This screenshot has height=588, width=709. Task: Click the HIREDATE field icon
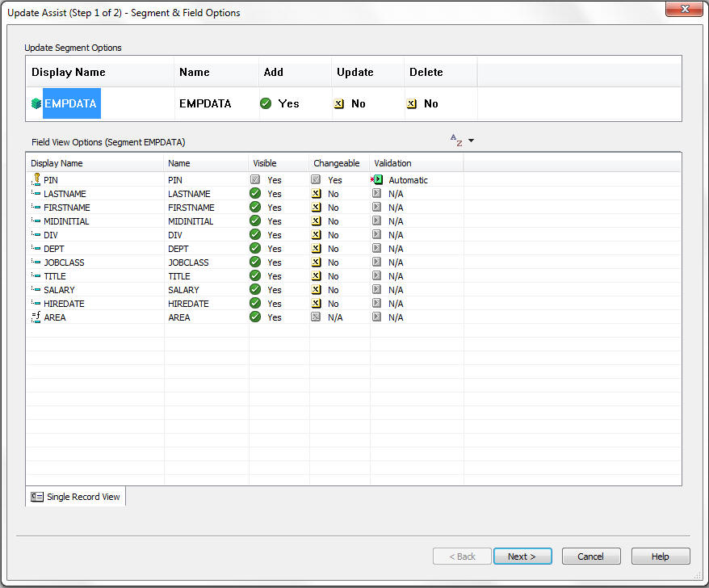36,304
